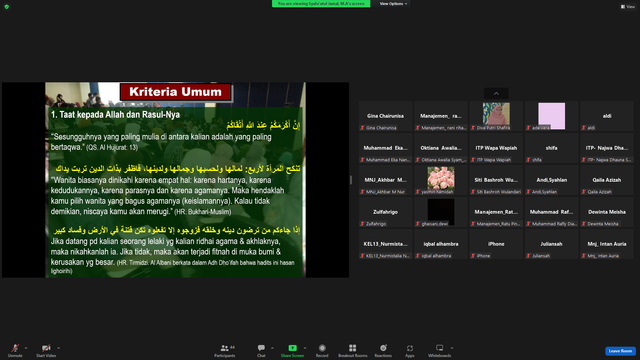Select Diva Putri Shafira's photo tile
640x360 pixels.
496,116
